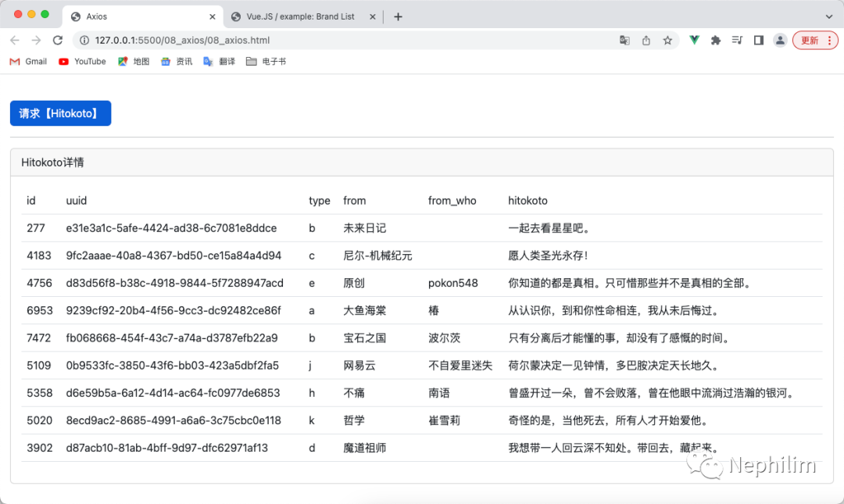The height and width of the screenshot is (504, 844).
Task: Close the Vue.JS Brand List tab
Action: (373, 16)
